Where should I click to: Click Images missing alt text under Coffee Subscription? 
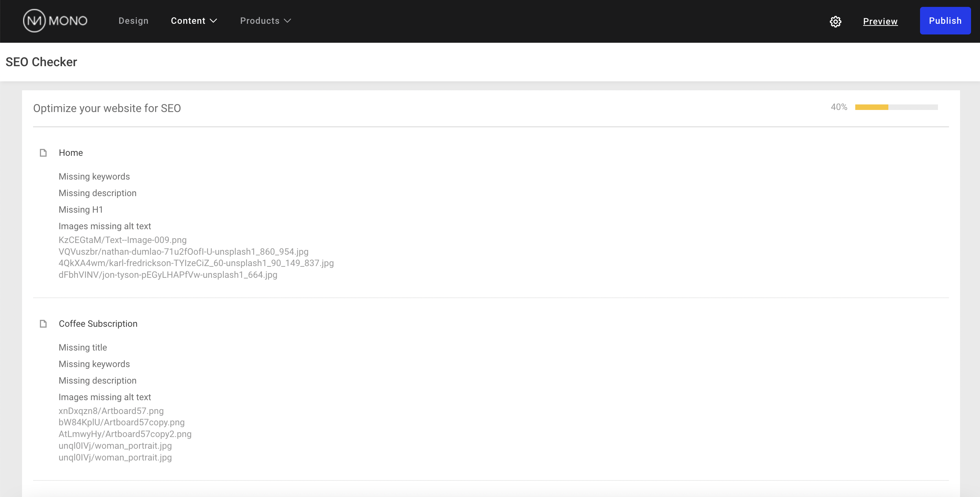click(105, 397)
